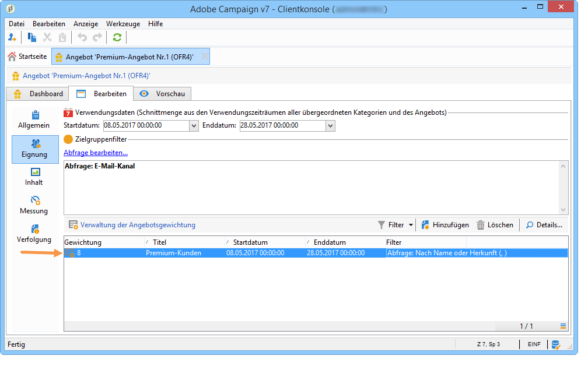Click the paste clipboard icon
588x366 pixels.
point(62,37)
